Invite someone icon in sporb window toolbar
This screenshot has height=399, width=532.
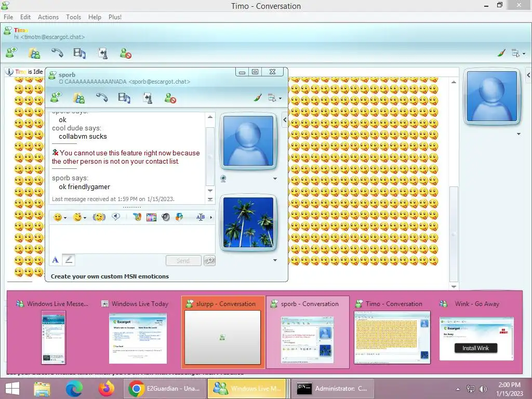pyautogui.click(x=56, y=98)
